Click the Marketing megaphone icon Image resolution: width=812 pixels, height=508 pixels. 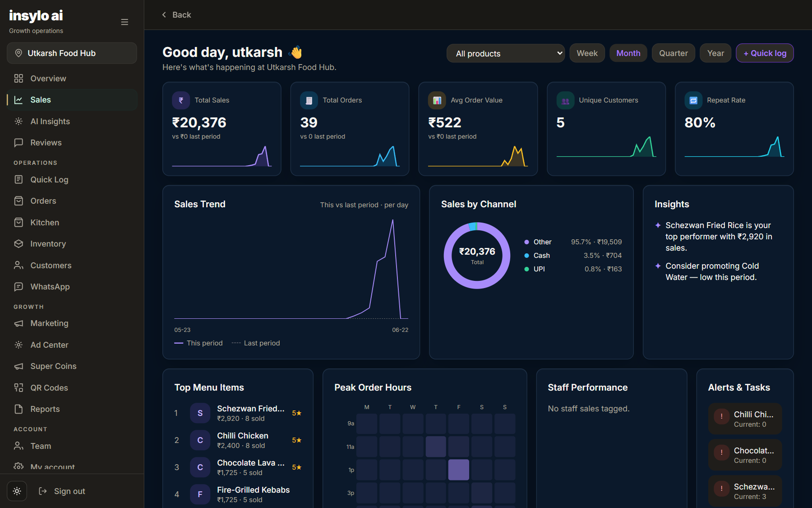click(18, 323)
